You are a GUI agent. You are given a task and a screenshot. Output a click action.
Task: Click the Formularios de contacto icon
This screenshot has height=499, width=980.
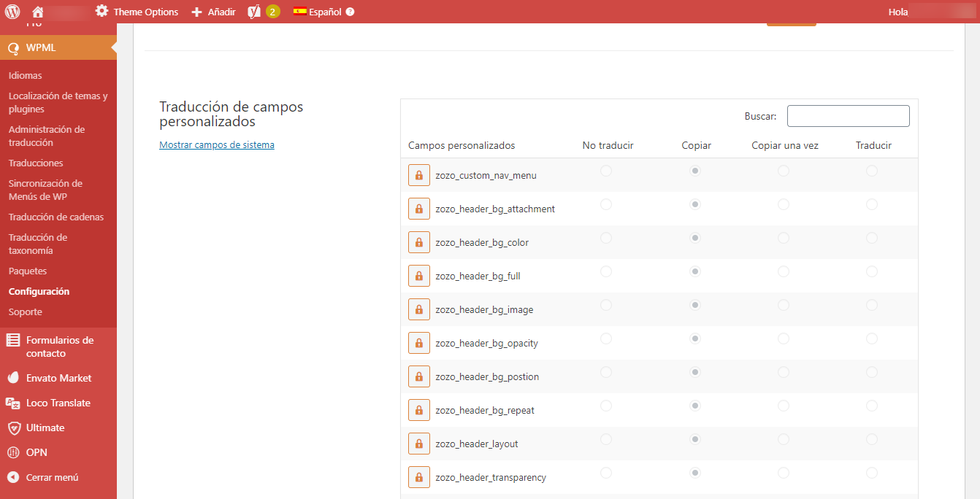13,340
